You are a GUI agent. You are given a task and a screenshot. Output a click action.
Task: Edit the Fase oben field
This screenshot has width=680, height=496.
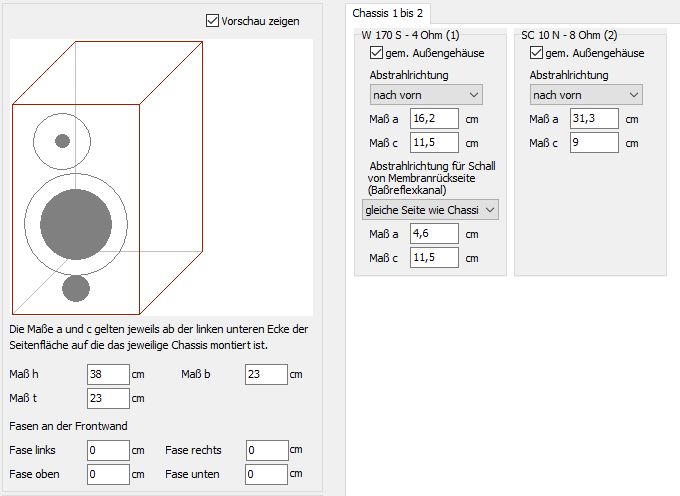tap(108, 473)
